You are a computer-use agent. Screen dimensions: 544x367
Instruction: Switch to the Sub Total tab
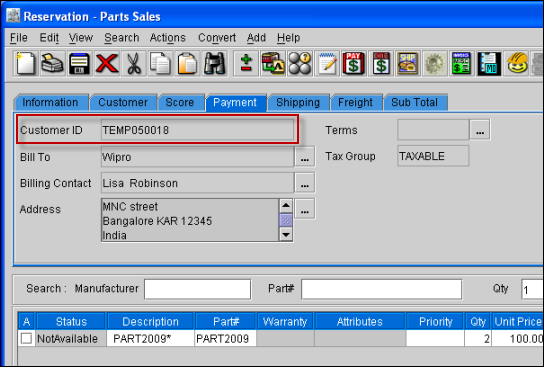pos(415,103)
